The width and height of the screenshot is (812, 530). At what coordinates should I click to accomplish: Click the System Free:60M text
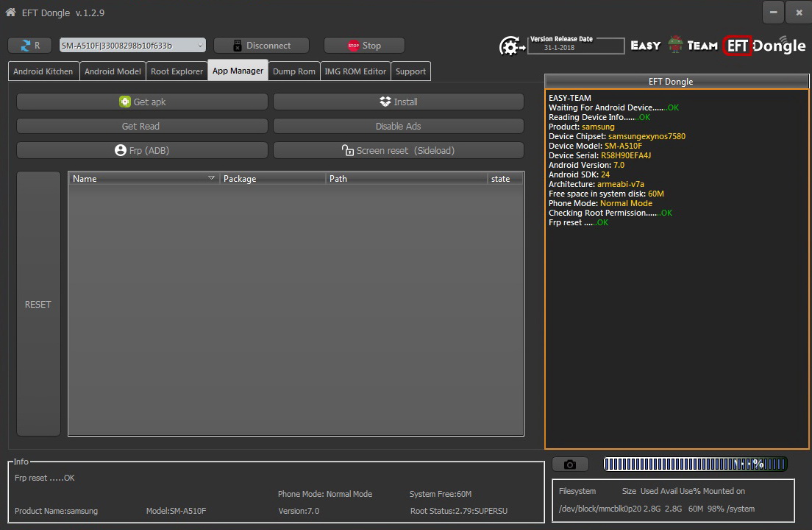(x=440, y=494)
